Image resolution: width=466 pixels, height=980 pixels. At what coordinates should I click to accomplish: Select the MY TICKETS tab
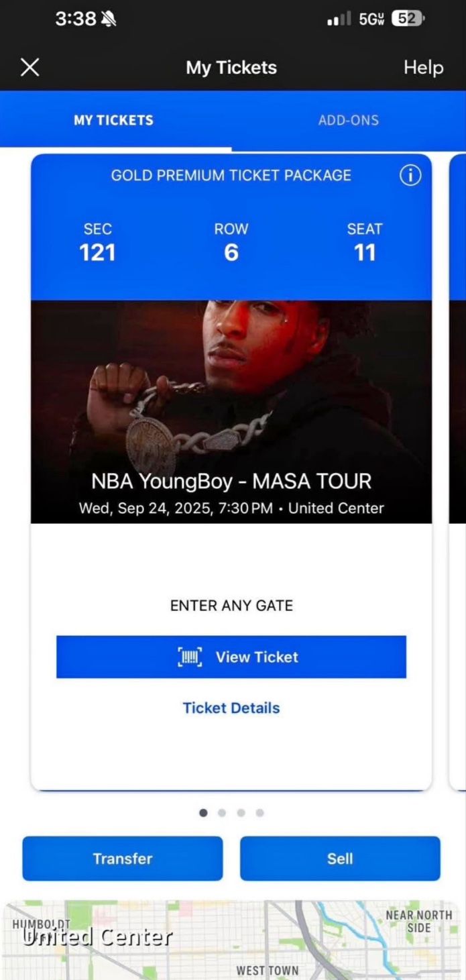point(113,121)
